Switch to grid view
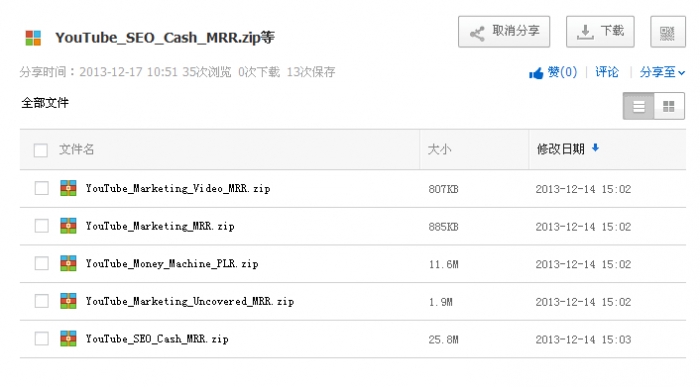The width and height of the screenshot is (700, 387). pyautogui.click(x=669, y=106)
